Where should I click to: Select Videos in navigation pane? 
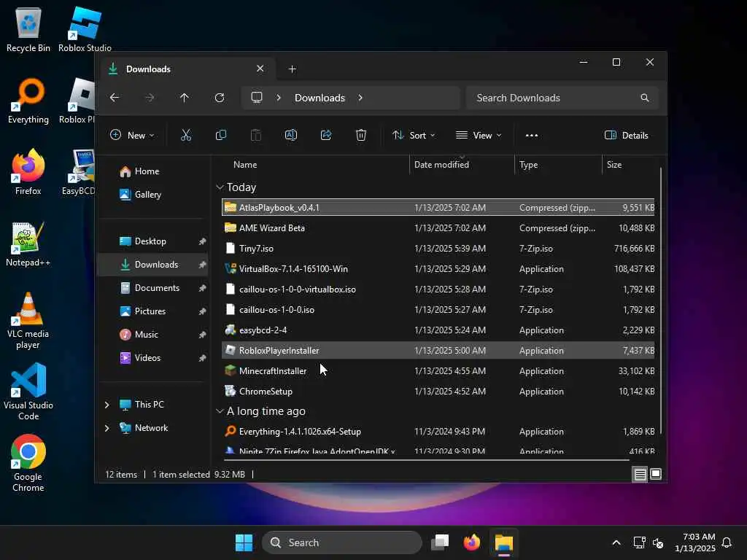153,357
